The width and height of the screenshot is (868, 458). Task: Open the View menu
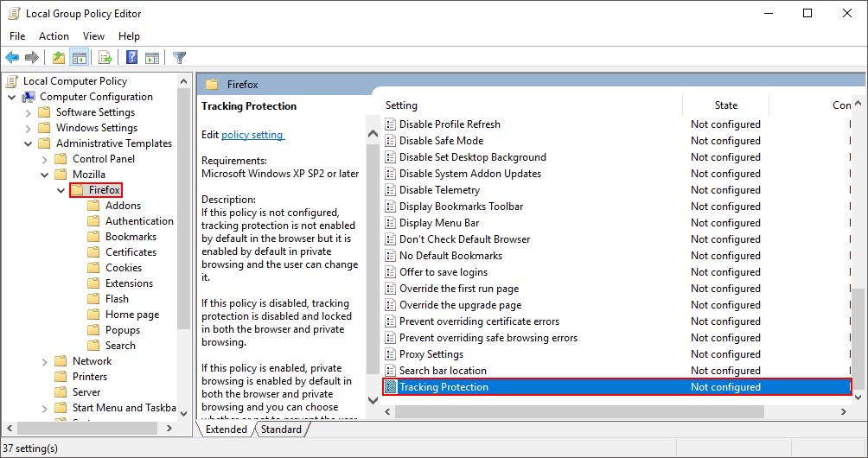[93, 36]
